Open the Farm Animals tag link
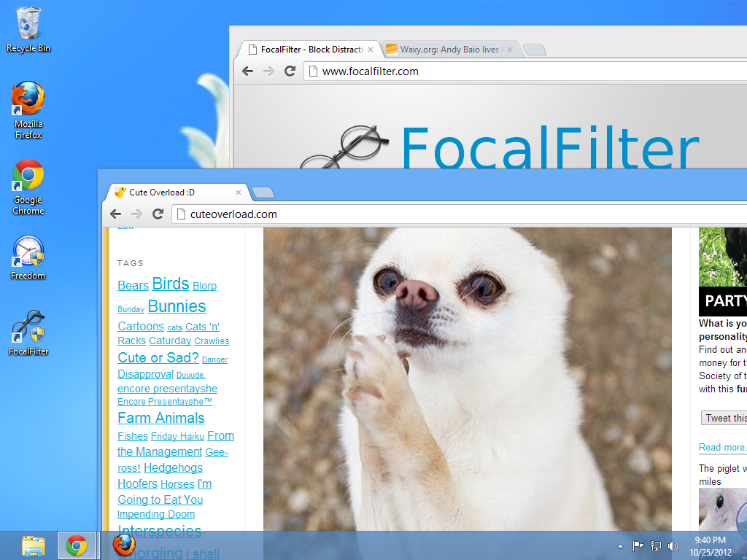The height and width of the screenshot is (560, 747). click(161, 418)
